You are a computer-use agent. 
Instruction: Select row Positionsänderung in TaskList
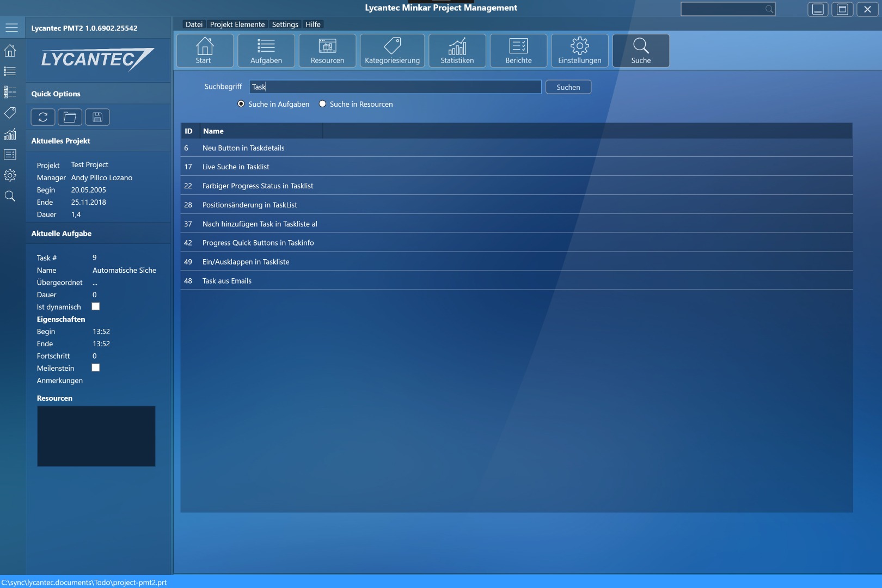(517, 205)
